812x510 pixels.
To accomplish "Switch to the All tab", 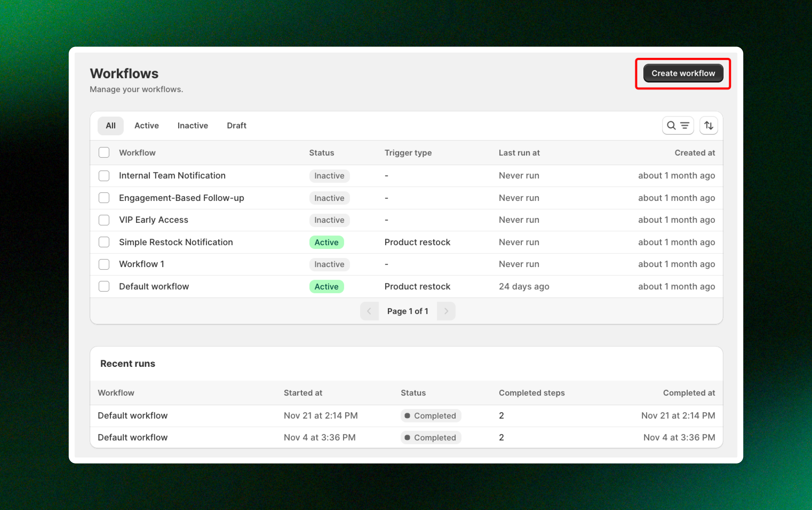I will 111,126.
